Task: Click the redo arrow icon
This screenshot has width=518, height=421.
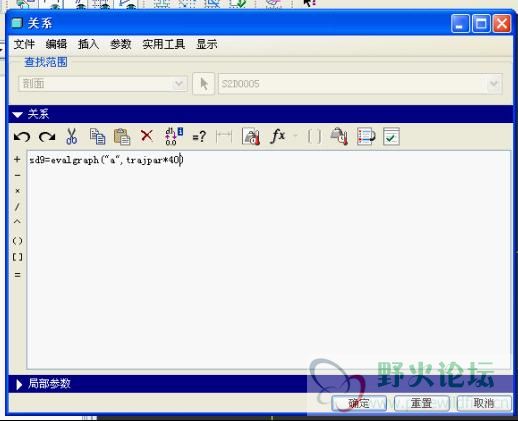Action: coord(47,137)
